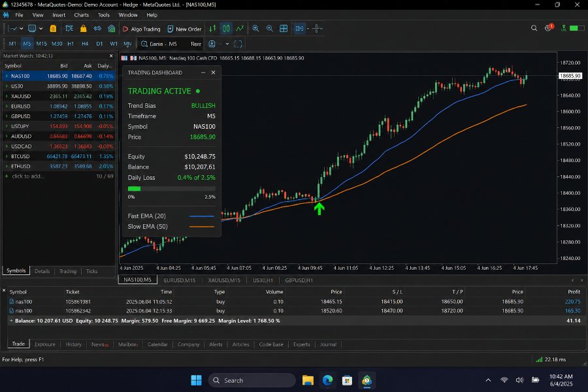Image resolution: width=588 pixels, height=392 pixels.
Task: Switch chart to line chart icon
Action: click(240, 29)
